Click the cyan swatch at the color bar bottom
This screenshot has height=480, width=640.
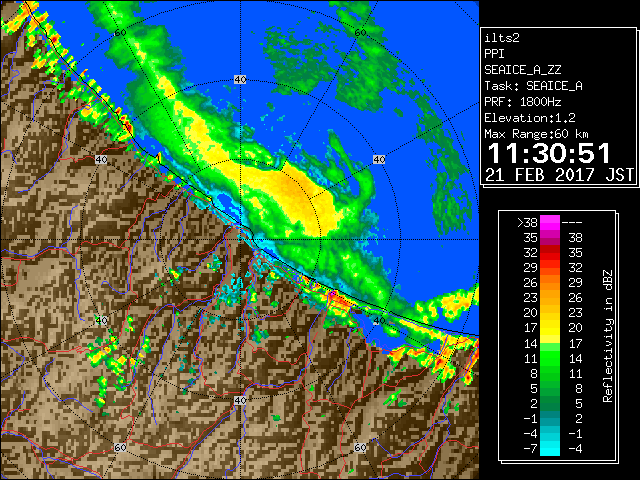coord(550,448)
